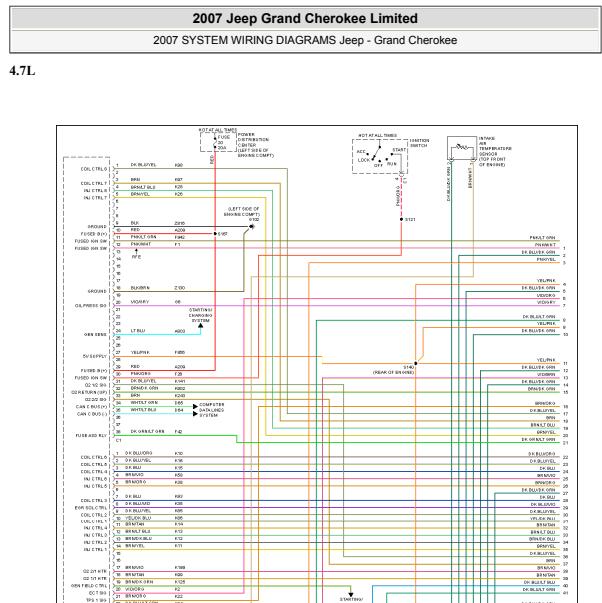Click the 'FUSE 30 20A' fuse box
The image size is (602, 603).
coord(218,142)
